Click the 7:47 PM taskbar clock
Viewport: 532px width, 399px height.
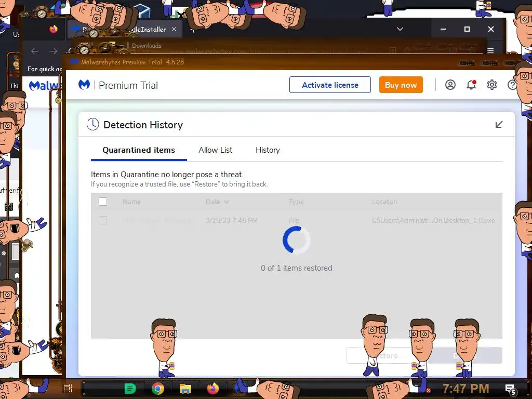(x=466, y=389)
